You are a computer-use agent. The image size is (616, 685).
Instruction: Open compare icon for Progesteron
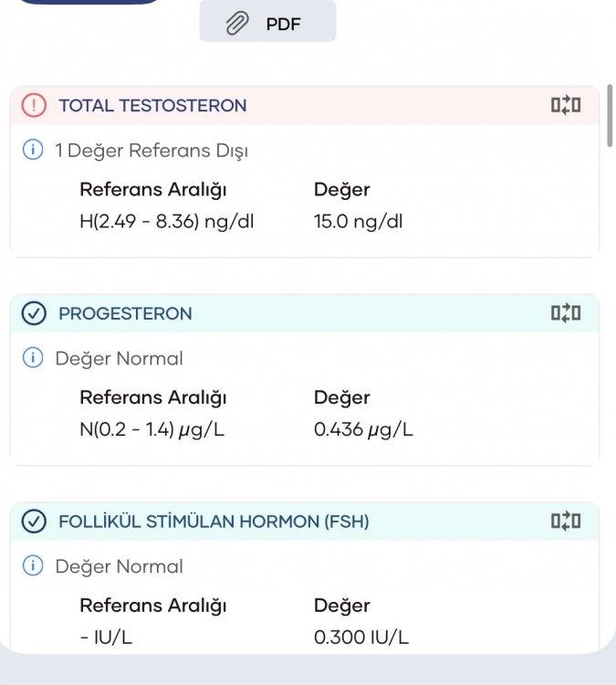[x=566, y=313]
